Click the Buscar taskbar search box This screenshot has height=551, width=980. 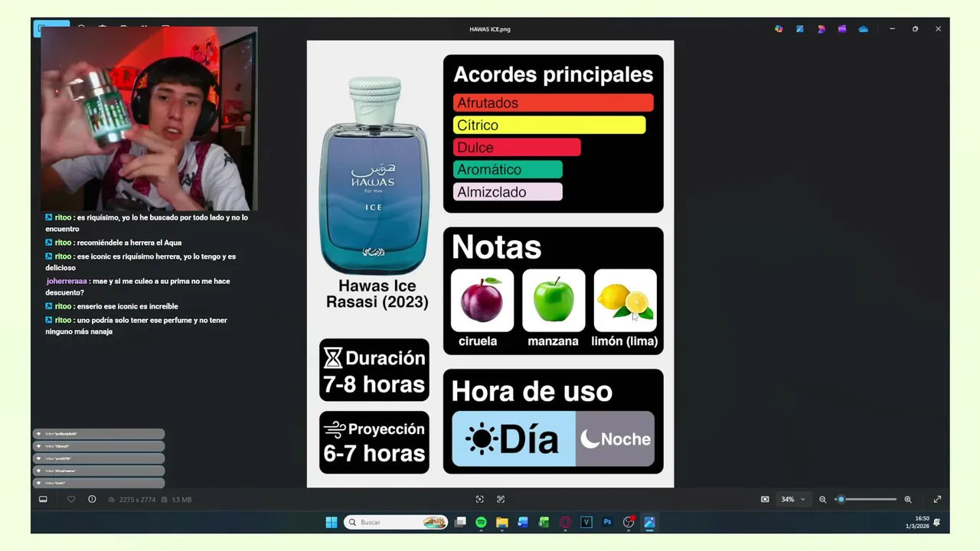[x=396, y=522]
